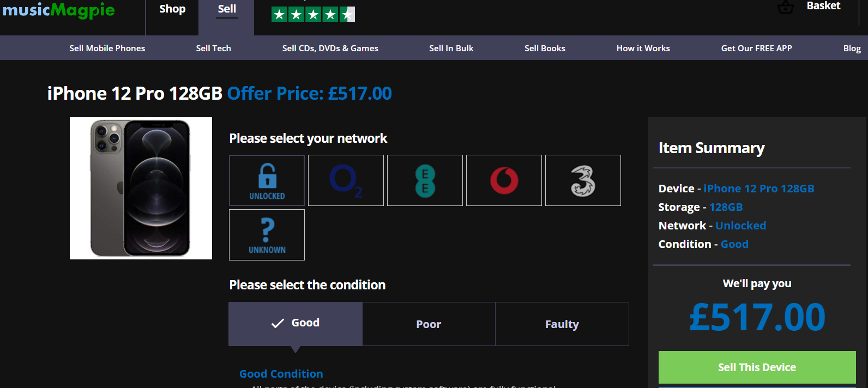Screen dimensions: 868x388
Task: Click the Unlocked network value in summary
Action: click(740, 226)
